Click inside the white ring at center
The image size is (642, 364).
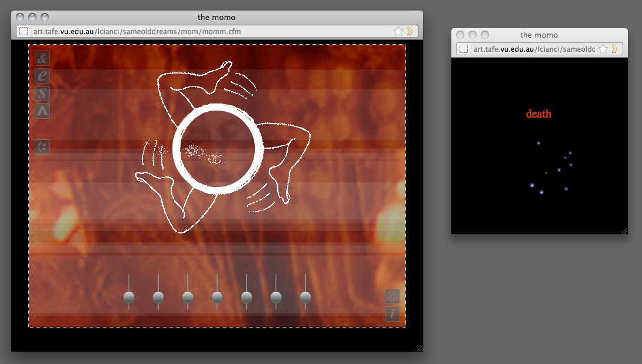tap(217, 149)
